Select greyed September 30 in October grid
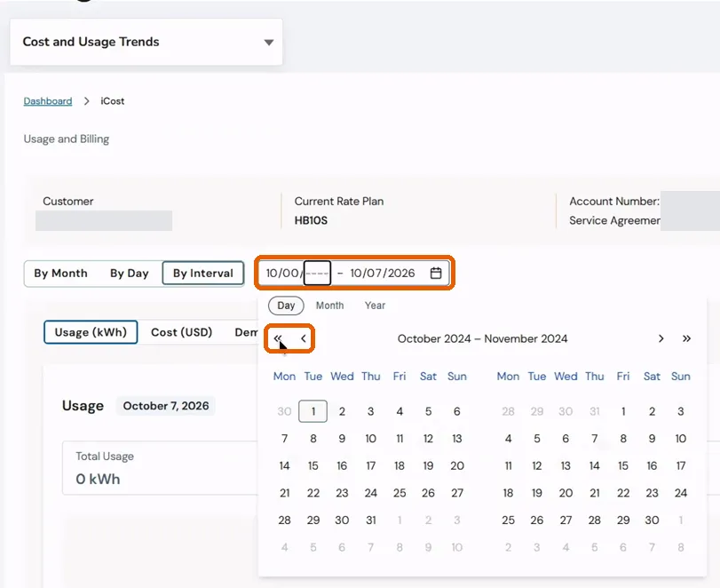Image resolution: width=720 pixels, height=588 pixels. click(x=284, y=411)
